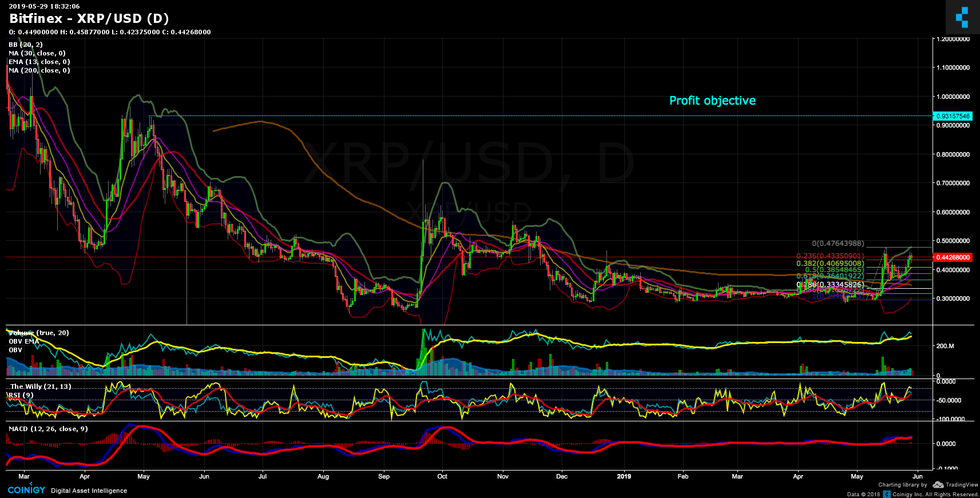
Task: Select the 'Bitfinex - XRP/USD (D)' chart title
Action: 89,19
